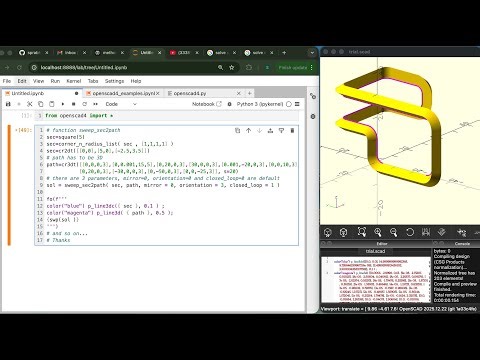This screenshot has width=480, height=360.
Task: Open the cell type Code dropdown
Action: pos(121,104)
